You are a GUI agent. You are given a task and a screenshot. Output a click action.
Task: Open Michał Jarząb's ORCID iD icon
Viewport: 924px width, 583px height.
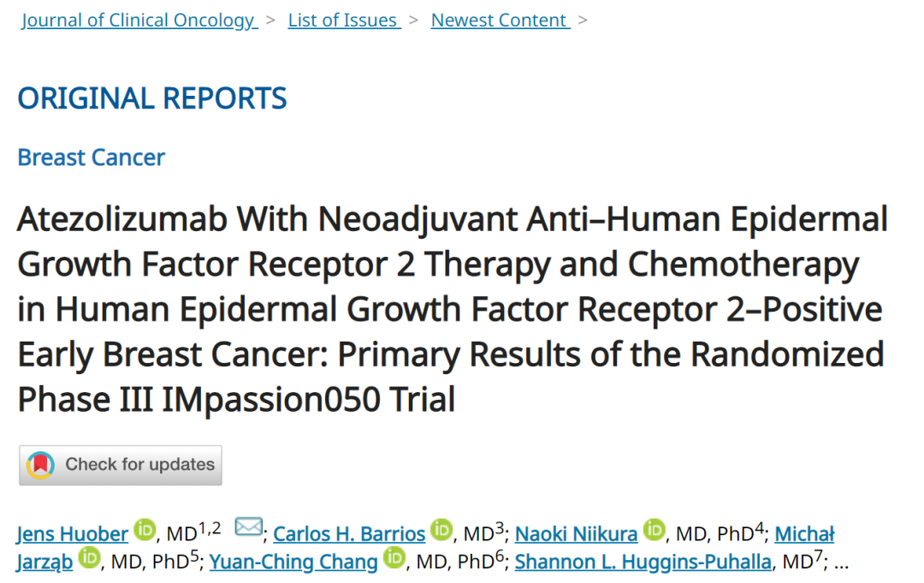click(90, 557)
